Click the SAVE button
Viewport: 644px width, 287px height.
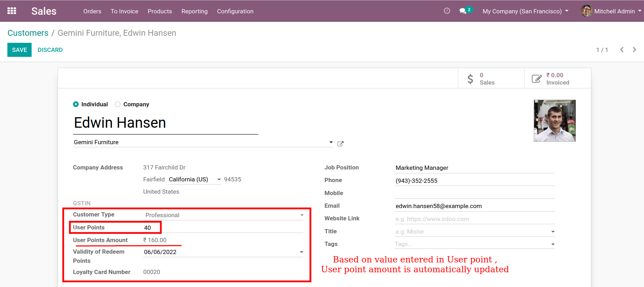coord(19,50)
